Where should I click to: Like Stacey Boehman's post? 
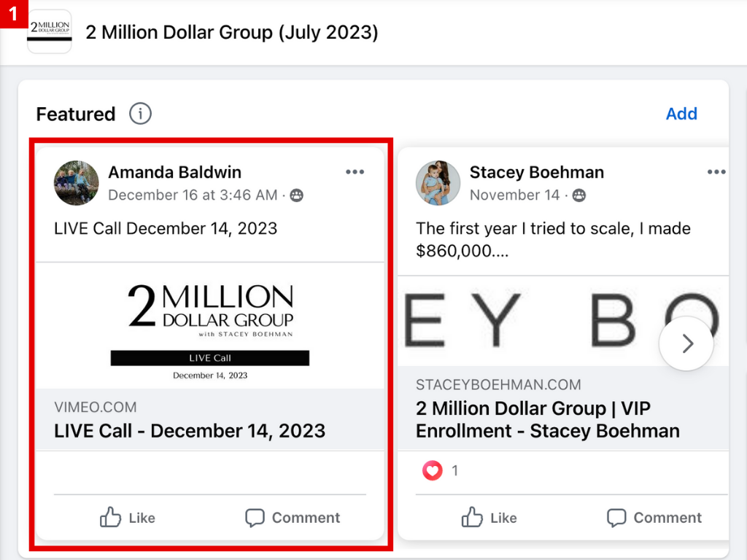coord(489,518)
